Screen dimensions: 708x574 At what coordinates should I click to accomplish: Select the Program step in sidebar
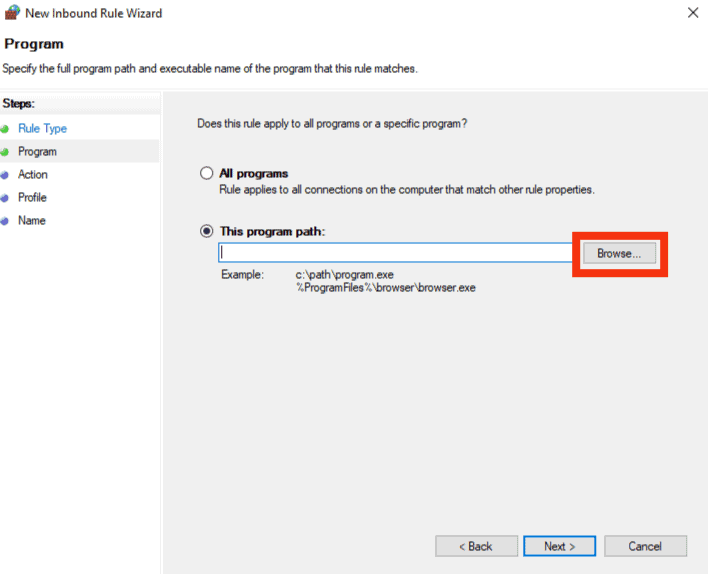click(37, 152)
